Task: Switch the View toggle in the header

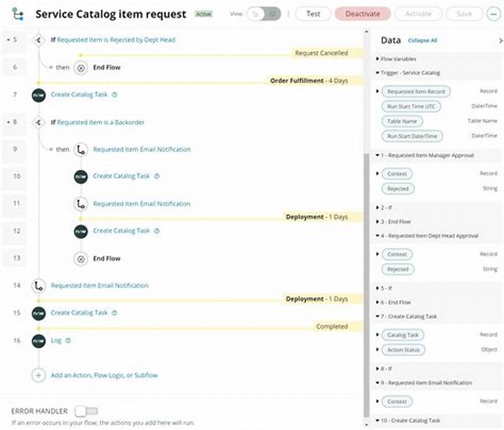Action: tap(265, 13)
